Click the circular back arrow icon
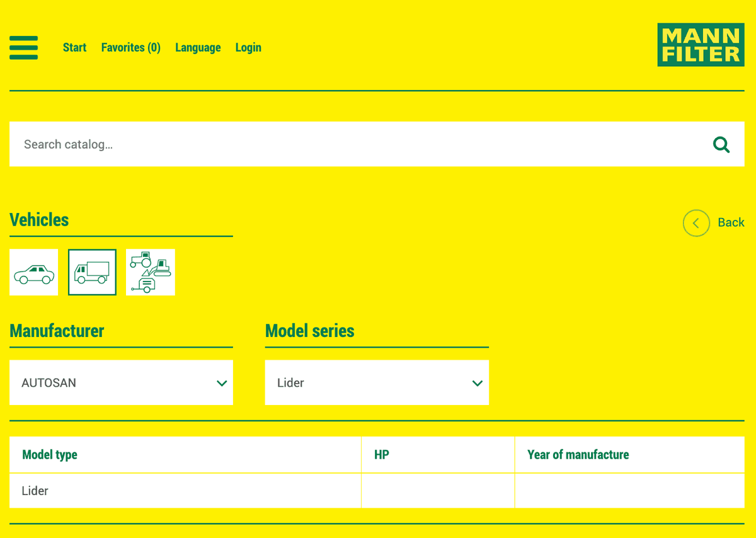Image resolution: width=756 pixels, height=538 pixels. click(x=696, y=223)
